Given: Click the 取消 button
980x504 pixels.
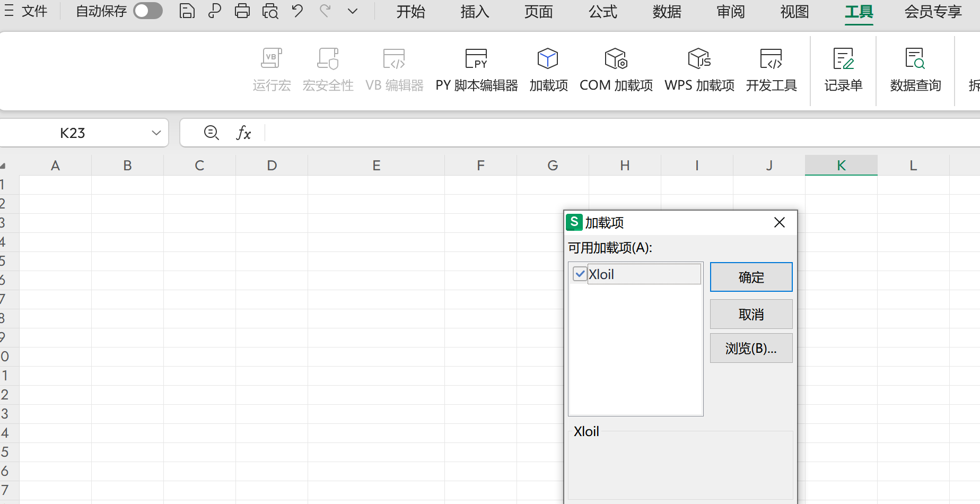Looking at the screenshot, I should (751, 314).
